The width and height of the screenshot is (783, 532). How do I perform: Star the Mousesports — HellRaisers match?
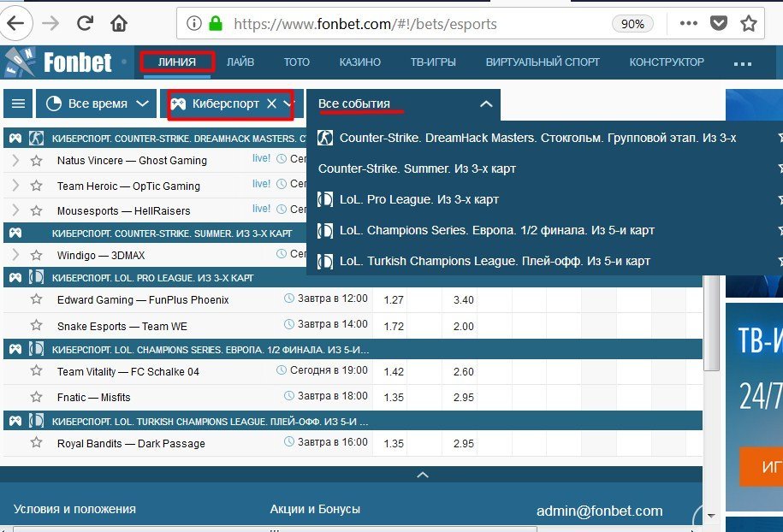37,210
